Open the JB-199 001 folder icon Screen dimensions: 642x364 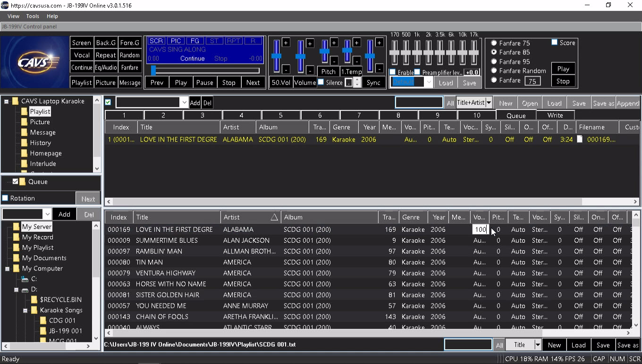coord(43,330)
